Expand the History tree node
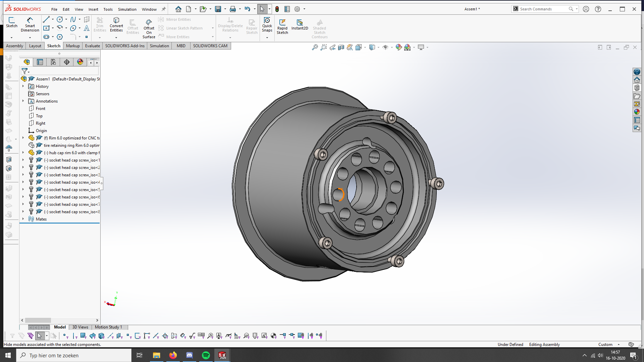Screen dimensions: 644x362 23,86
